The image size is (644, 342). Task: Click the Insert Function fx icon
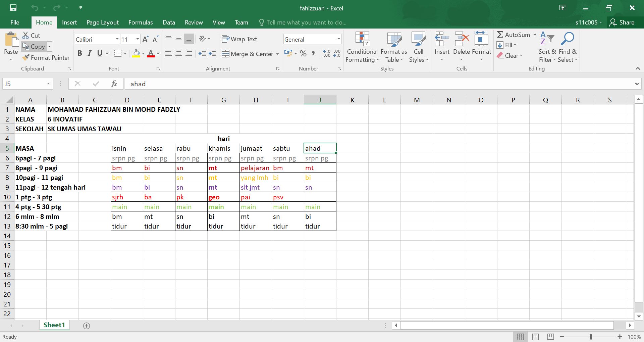point(114,84)
